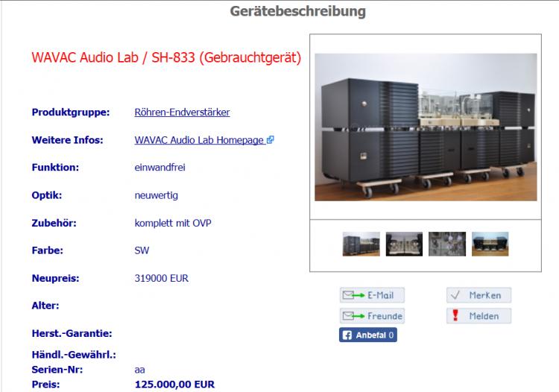
Task: Open the Röhren-Endverstärker product group link
Action: click(182, 113)
